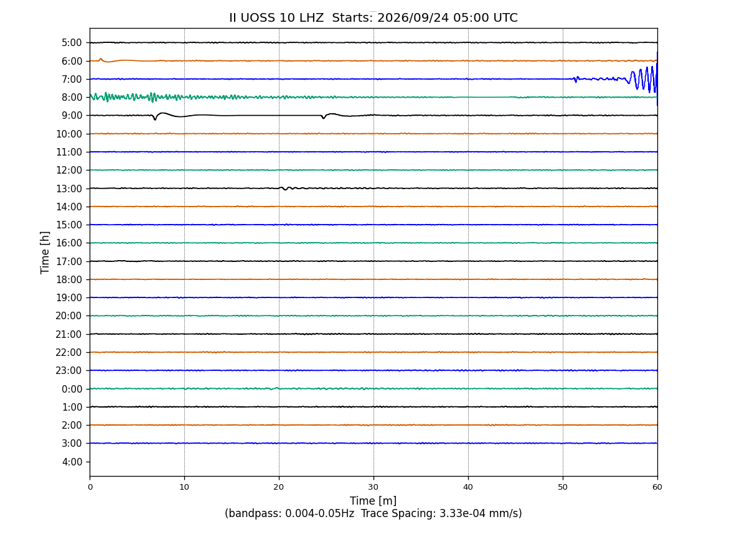Click the small wiggle on the 13:00 trace
The image size is (747, 560).
tap(286, 188)
